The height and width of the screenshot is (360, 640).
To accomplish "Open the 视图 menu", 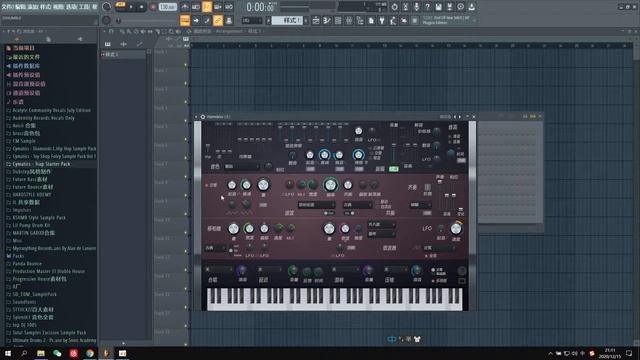I will pos(59,7).
